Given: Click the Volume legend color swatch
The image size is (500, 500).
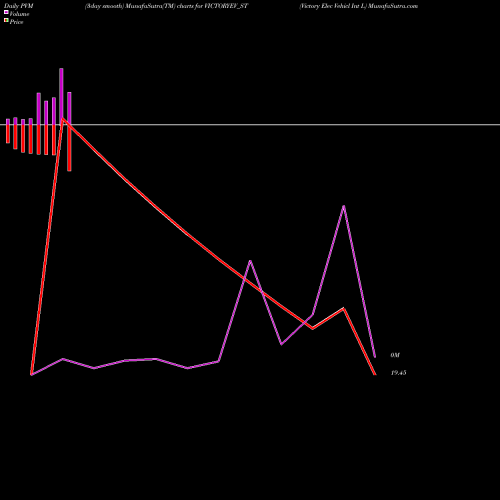Looking at the screenshot, I should point(6,12).
